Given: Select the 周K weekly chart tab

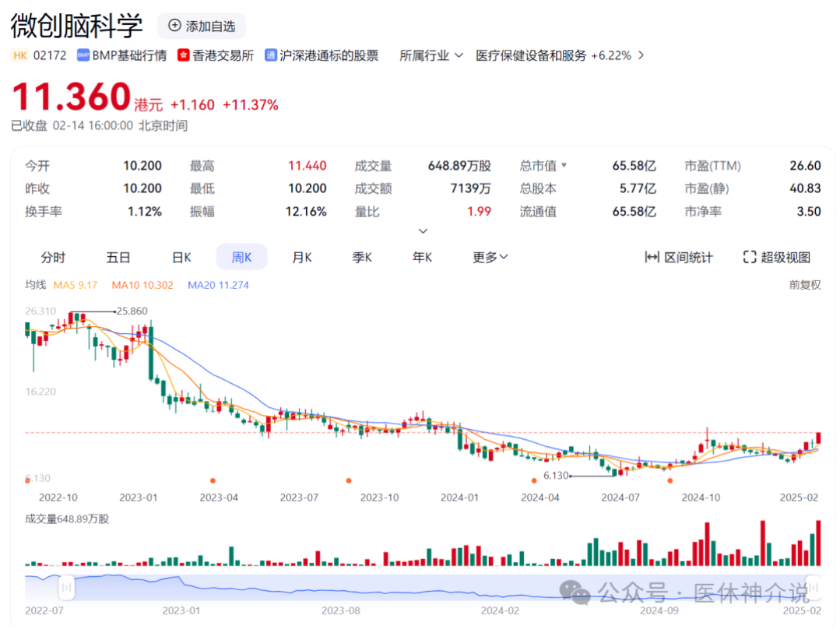Looking at the screenshot, I should click(x=241, y=257).
